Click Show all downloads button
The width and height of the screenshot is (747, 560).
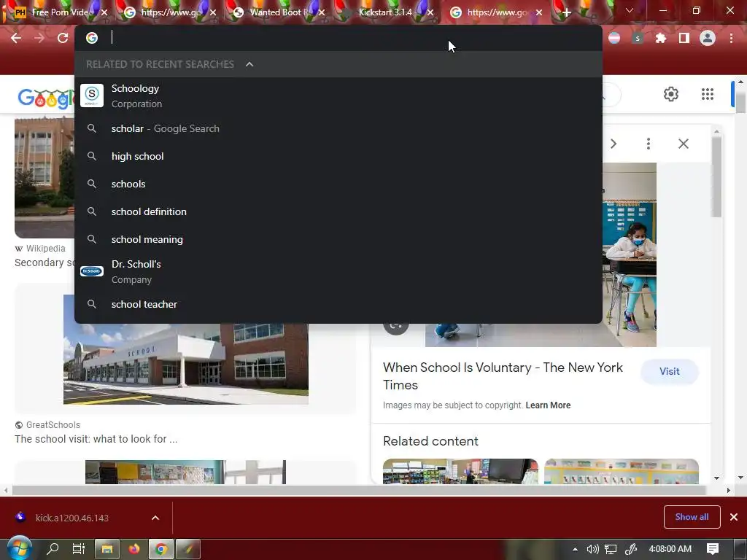[692, 517]
